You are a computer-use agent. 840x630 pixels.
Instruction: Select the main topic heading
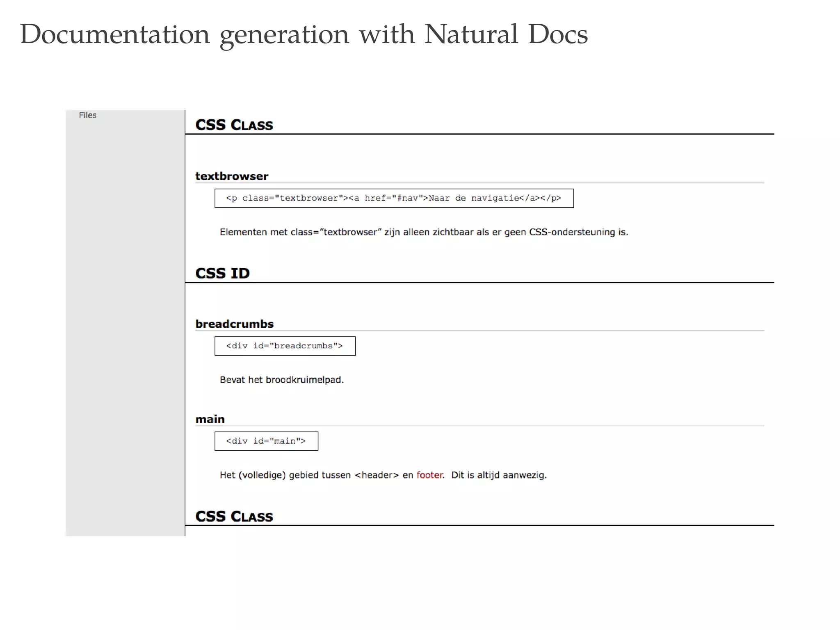pos(210,419)
